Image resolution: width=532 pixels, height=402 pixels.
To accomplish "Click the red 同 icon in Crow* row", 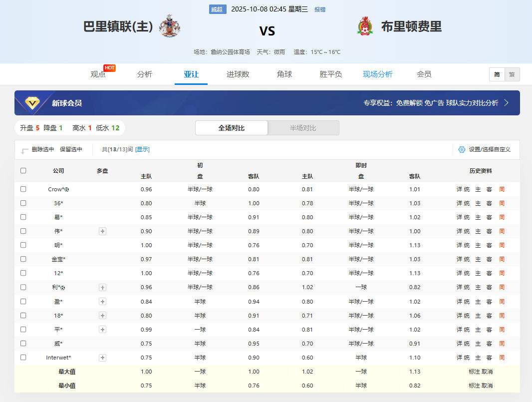I will pyautogui.click(x=502, y=189).
